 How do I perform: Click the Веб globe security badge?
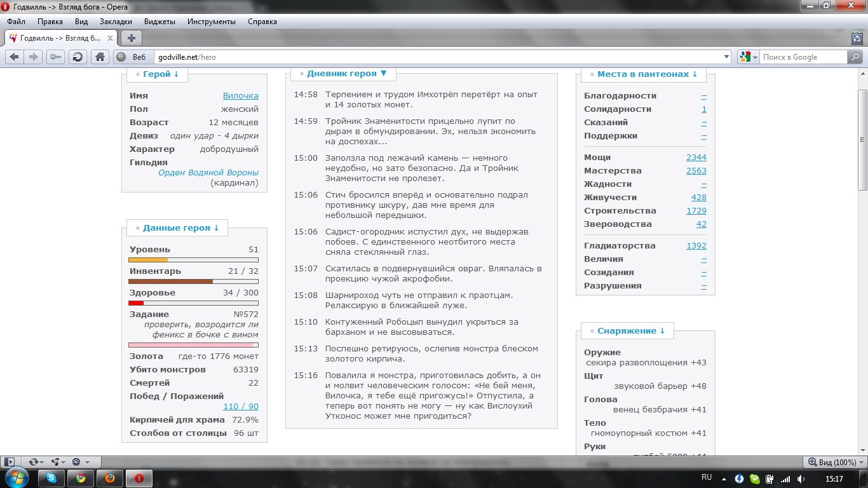point(132,57)
